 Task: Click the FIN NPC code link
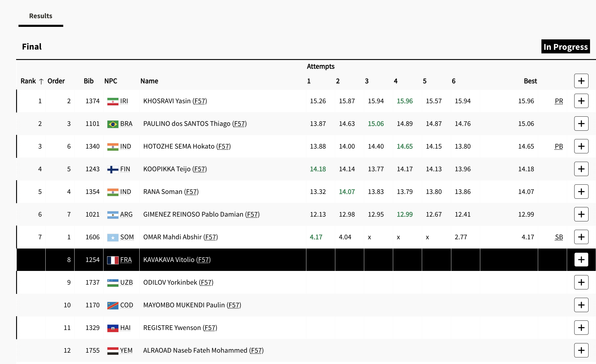click(x=125, y=169)
